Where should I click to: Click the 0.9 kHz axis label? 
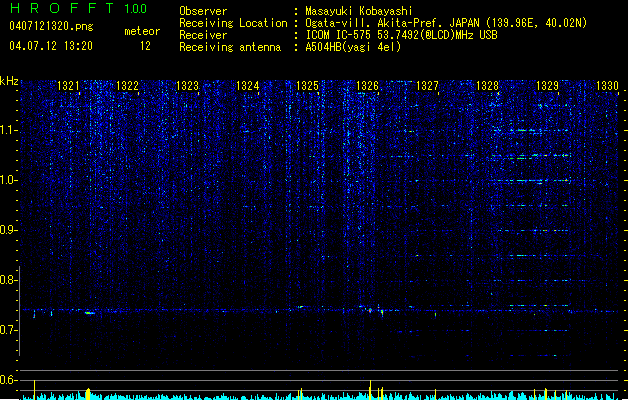click(9, 230)
